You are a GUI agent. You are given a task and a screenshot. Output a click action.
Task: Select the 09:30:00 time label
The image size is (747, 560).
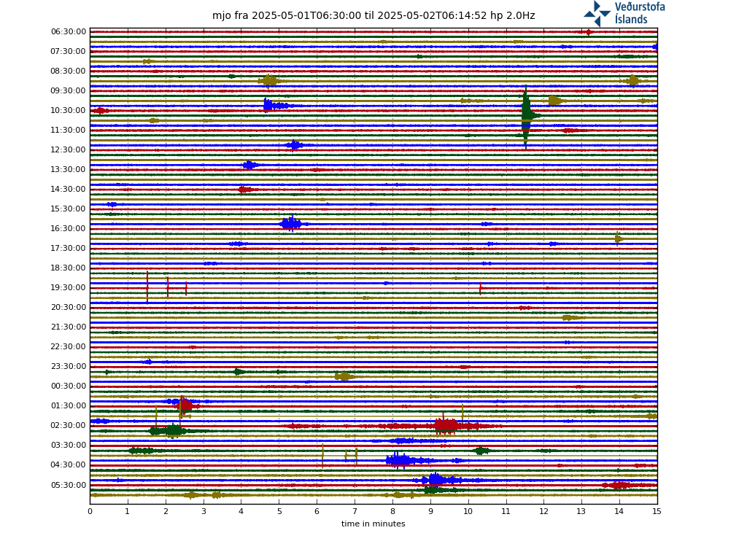point(69,91)
